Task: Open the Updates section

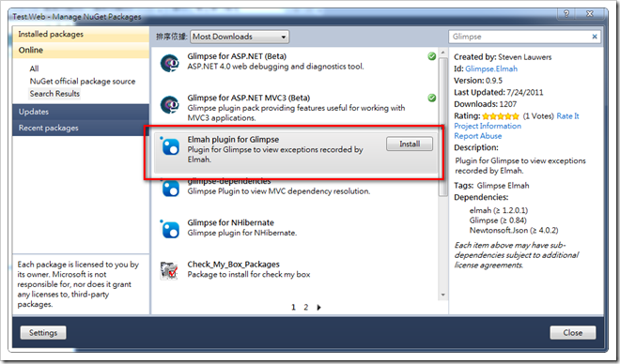Action: (81, 112)
